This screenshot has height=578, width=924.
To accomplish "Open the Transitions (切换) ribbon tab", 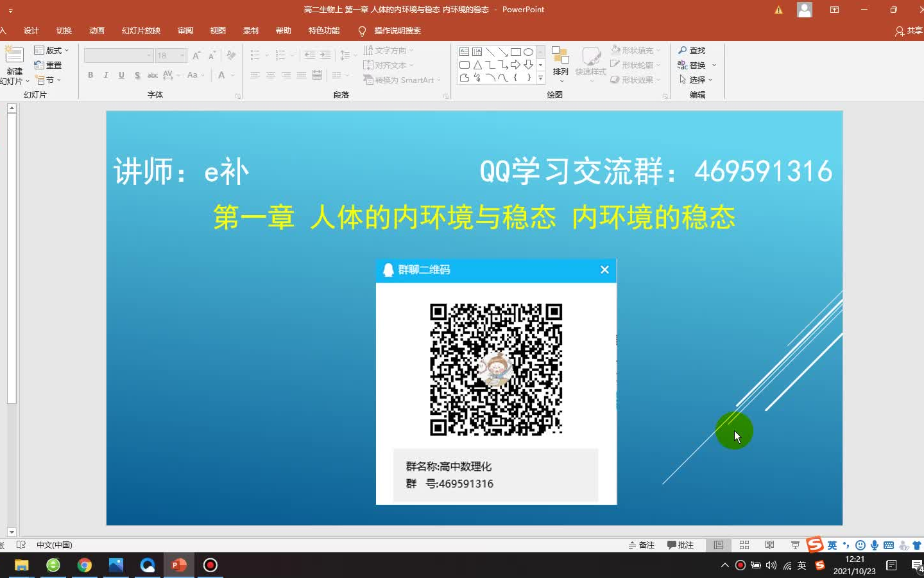I will (x=64, y=31).
